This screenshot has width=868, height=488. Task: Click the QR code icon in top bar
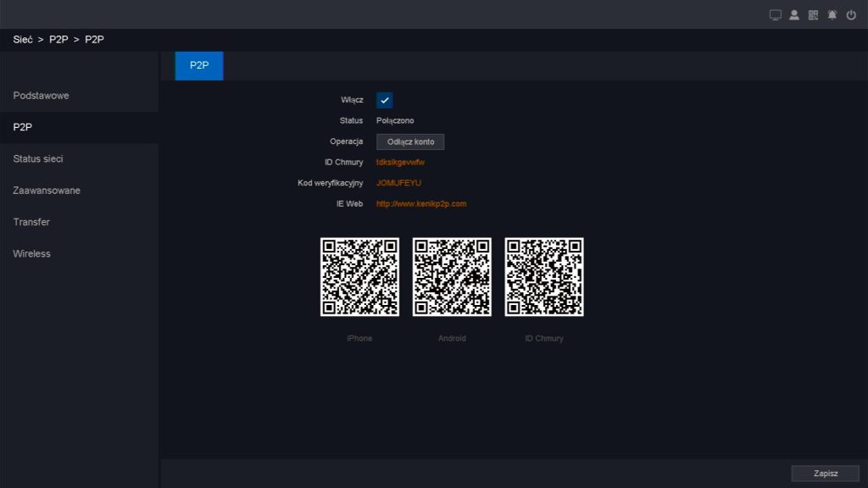coord(814,15)
